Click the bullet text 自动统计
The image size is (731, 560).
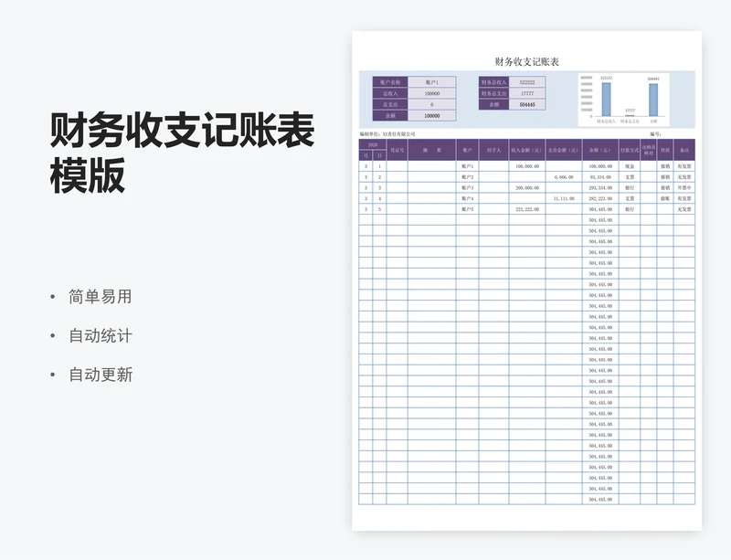(101, 335)
